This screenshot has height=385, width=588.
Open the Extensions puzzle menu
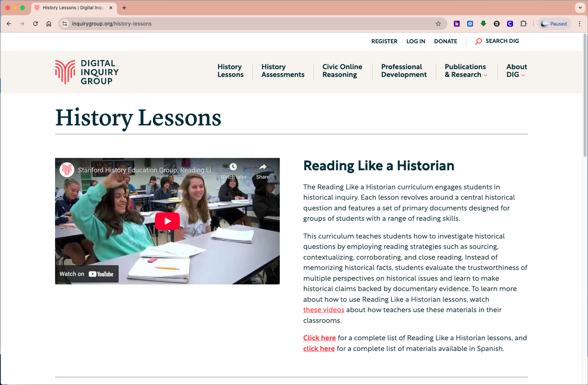point(523,24)
